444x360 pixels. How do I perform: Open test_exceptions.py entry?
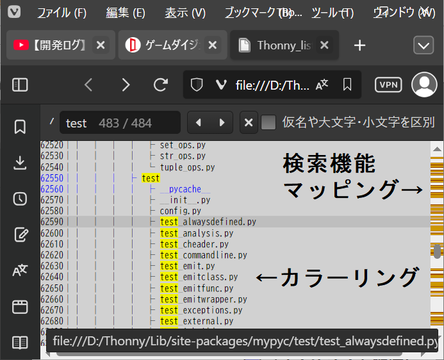coord(201,310)
